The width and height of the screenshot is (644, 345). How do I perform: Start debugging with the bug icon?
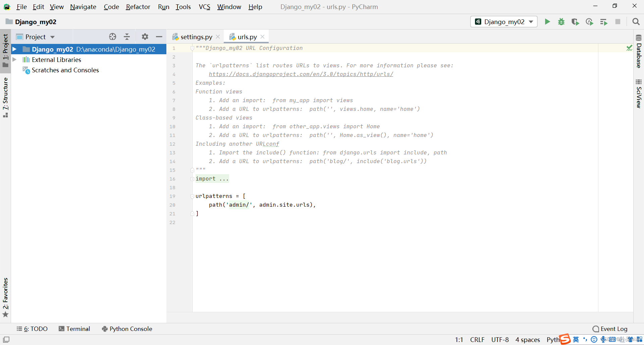pyautogui.click(x=561, y=22)
